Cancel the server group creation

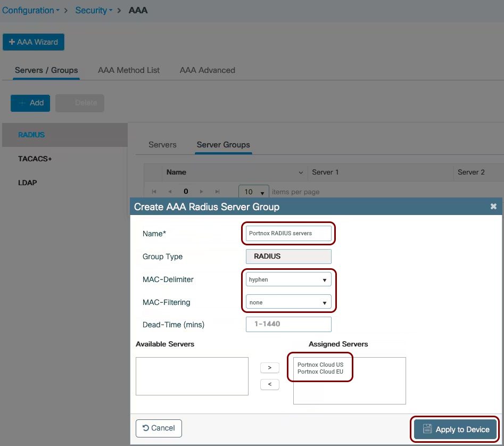pos(159,428)
